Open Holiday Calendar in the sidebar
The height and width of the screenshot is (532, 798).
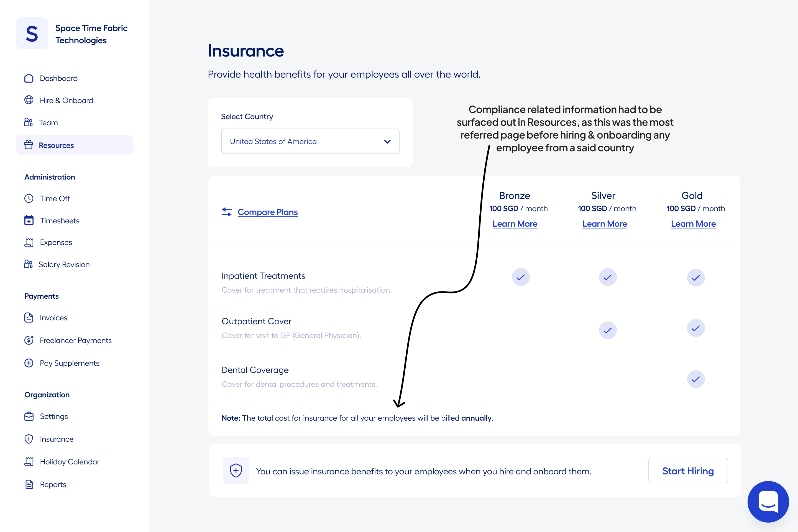point(70,461)
